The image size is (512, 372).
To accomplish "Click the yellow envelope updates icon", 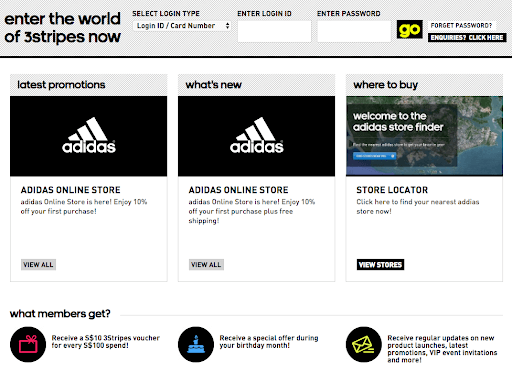I will coord(364,344).
